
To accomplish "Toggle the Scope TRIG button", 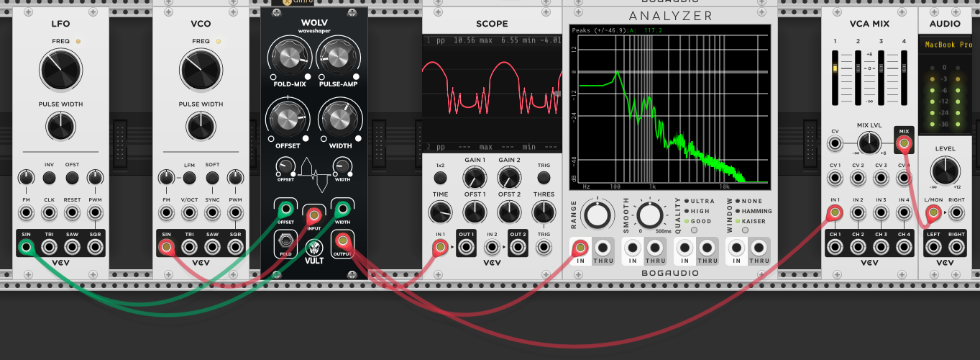I will (x=544, y=176).
